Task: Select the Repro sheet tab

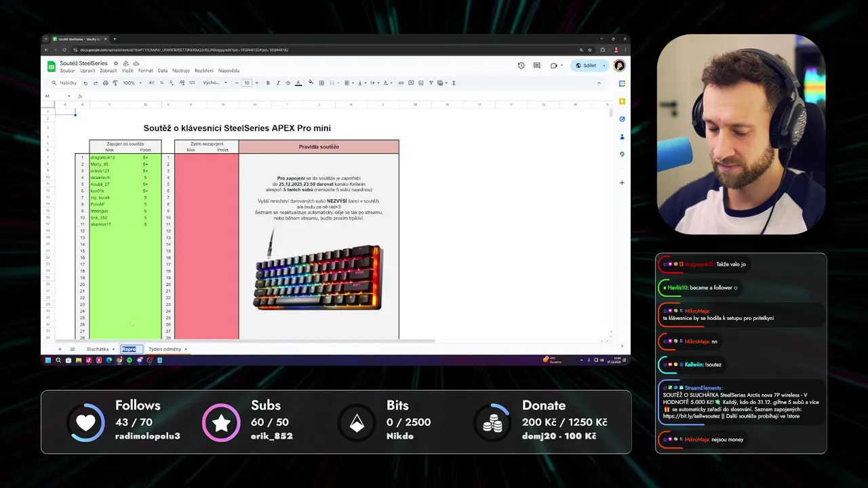Action: point(132,349)
